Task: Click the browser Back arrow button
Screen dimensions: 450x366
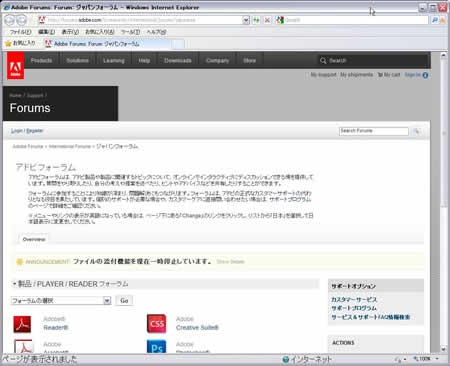Action: click(9, 20)
